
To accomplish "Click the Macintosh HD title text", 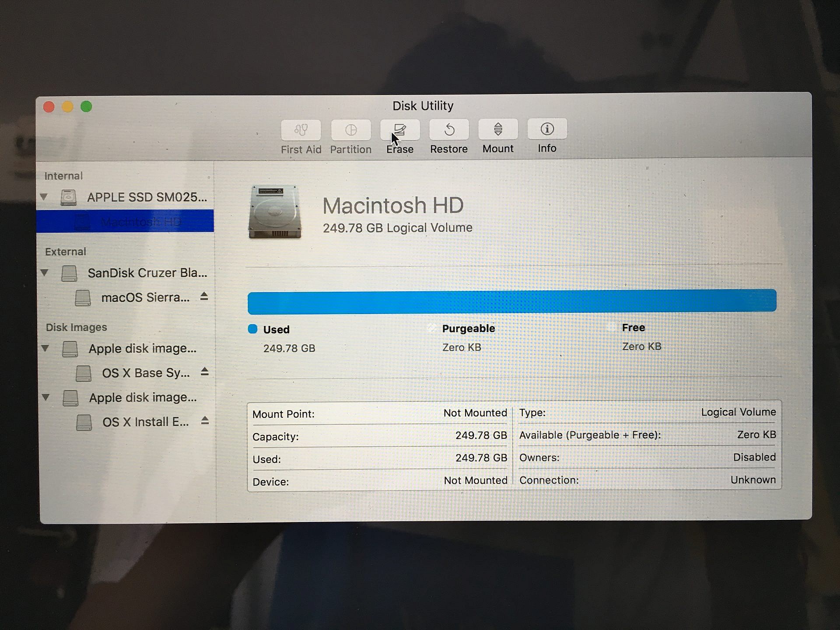I will pyautogui.click(x=393, y=206).
